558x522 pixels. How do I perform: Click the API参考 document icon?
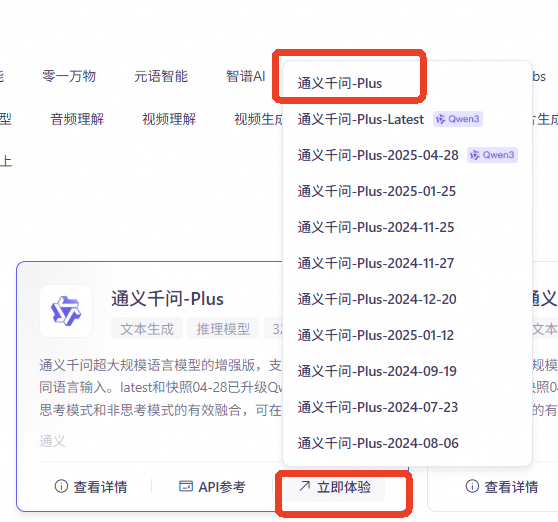click(x=186, y=486)
